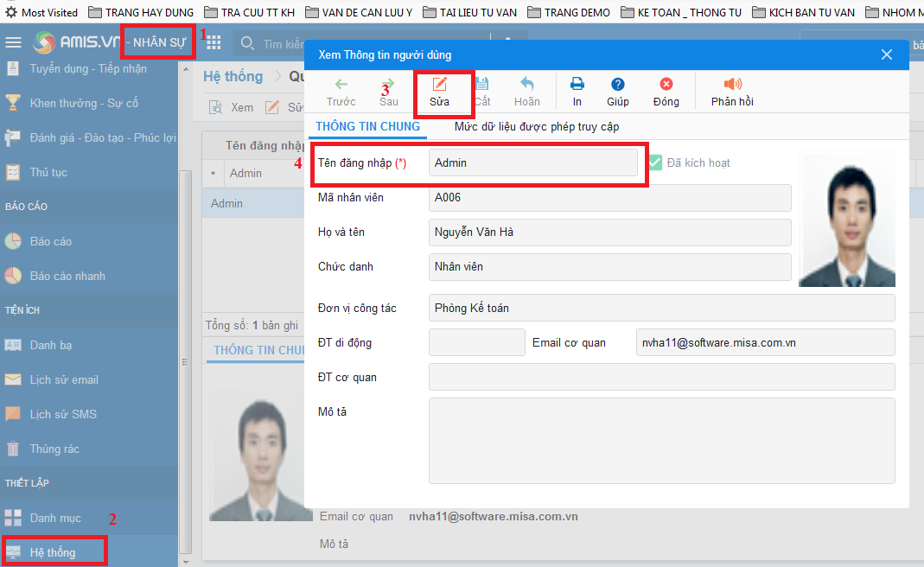Click the Mã nhân viên field

click(610, 197)
